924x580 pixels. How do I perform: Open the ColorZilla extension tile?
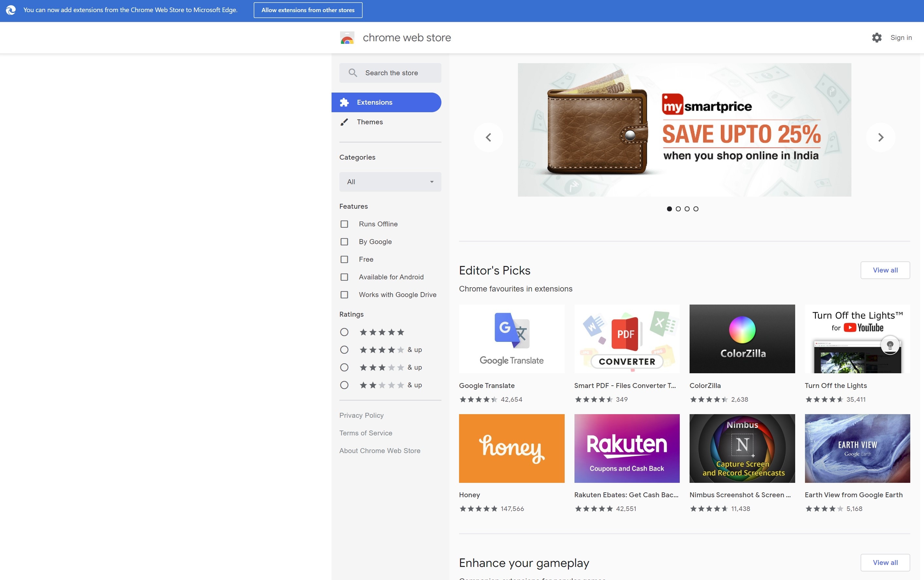742,338
